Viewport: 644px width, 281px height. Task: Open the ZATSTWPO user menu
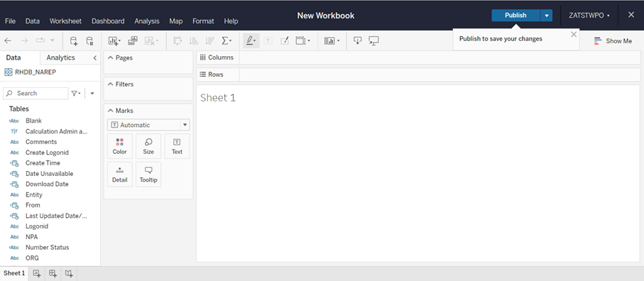tap(589, 15)
